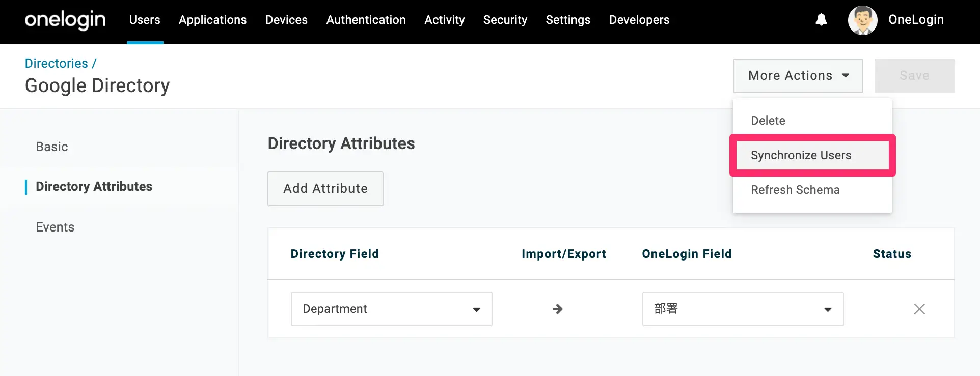Screen dimensions: 980x376
Task: Expand the More Actions dropdown
Action: [x=798, y=76]
